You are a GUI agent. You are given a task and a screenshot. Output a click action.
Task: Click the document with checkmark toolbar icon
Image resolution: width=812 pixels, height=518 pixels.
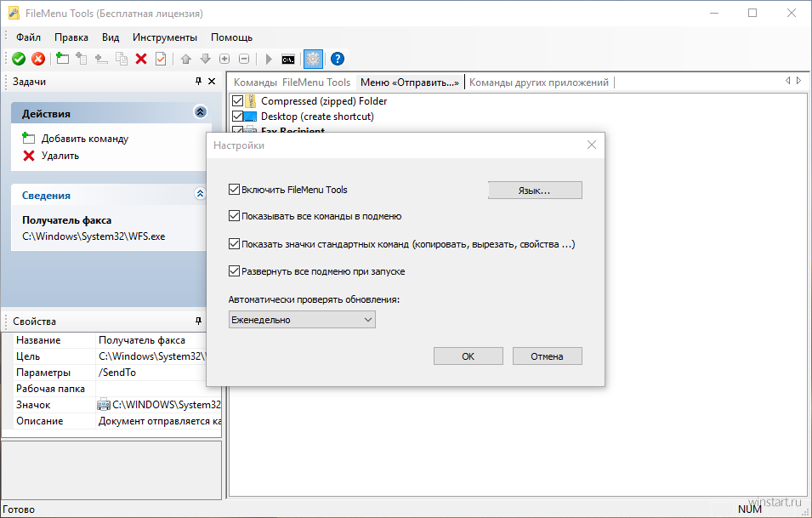161,59
